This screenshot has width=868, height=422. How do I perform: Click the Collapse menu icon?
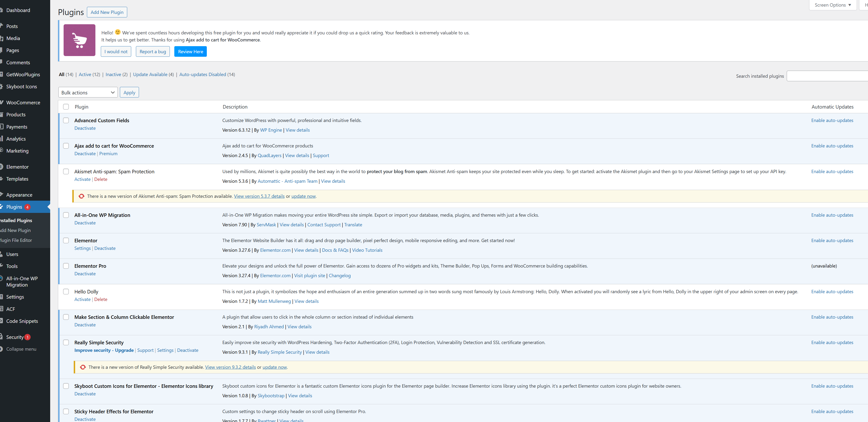[x=1, y=349]
